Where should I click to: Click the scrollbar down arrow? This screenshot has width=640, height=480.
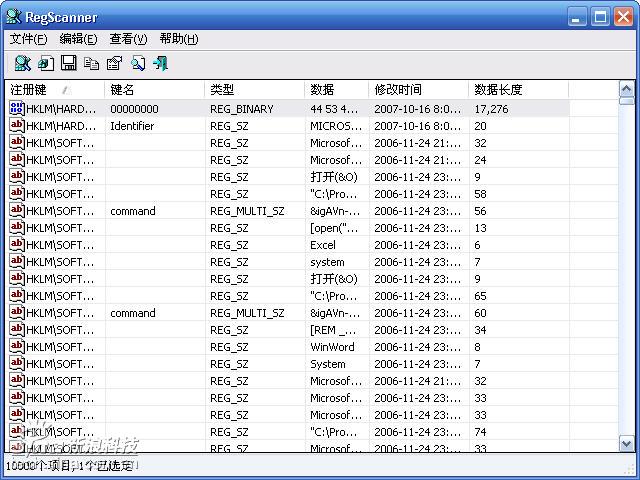pos(627,444)
